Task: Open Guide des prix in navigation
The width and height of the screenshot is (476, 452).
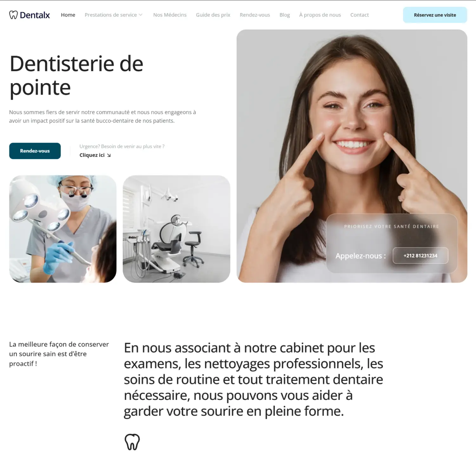Action: tap(213, 15)
